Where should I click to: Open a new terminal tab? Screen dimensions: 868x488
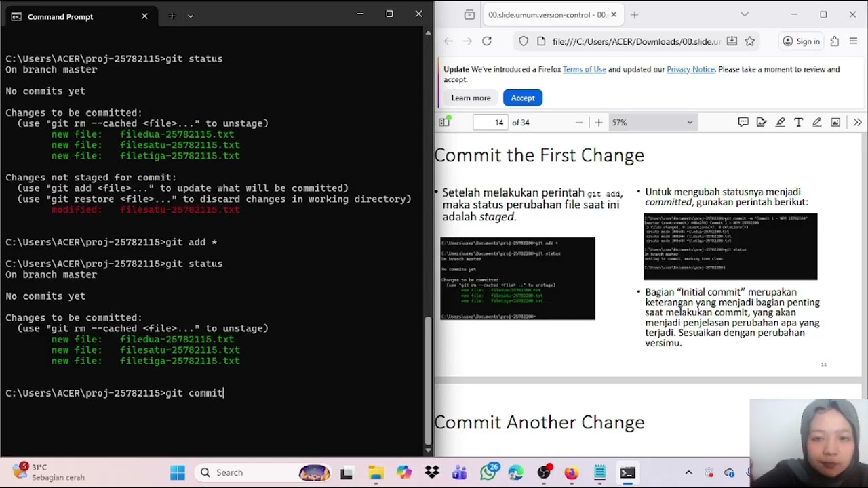(x=172, y=16)
